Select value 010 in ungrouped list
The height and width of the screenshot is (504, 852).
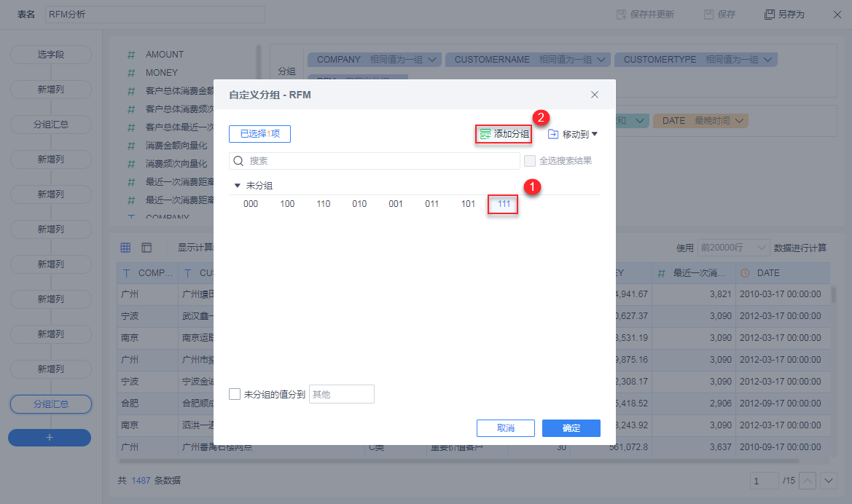[359, 204]
